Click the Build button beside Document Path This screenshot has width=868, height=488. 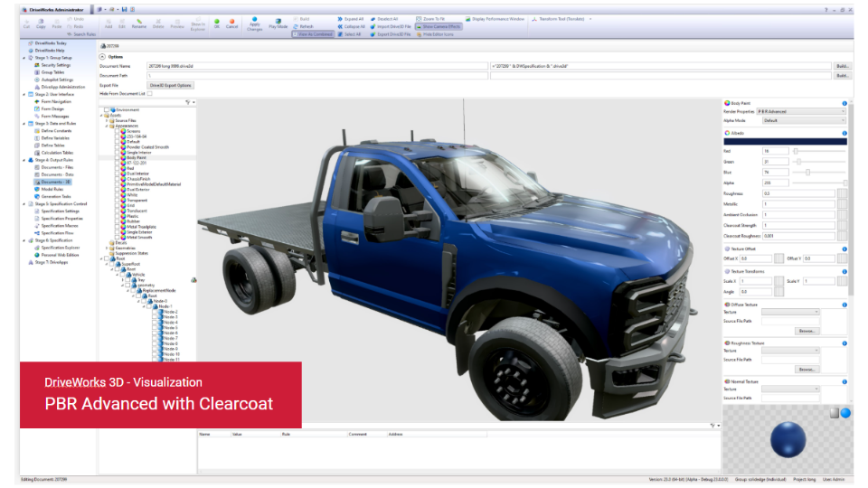842,75
